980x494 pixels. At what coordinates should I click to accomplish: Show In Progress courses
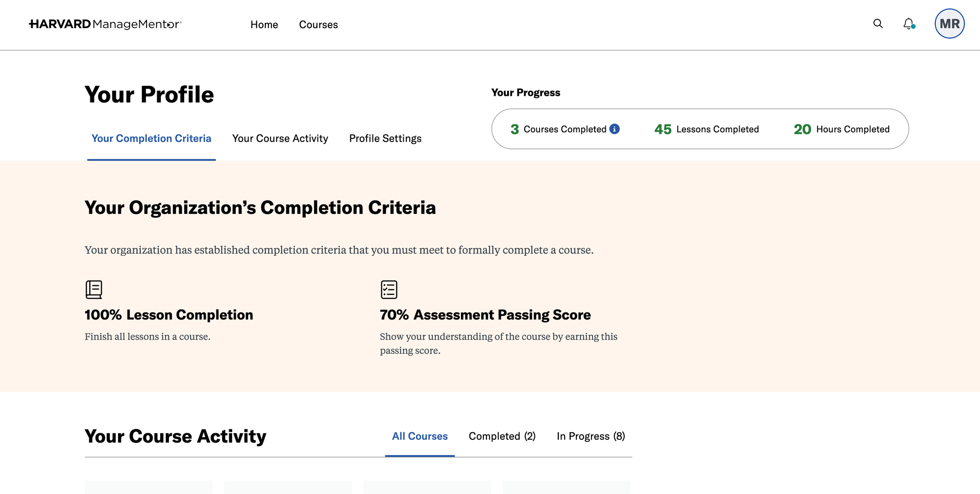(591, 436)
